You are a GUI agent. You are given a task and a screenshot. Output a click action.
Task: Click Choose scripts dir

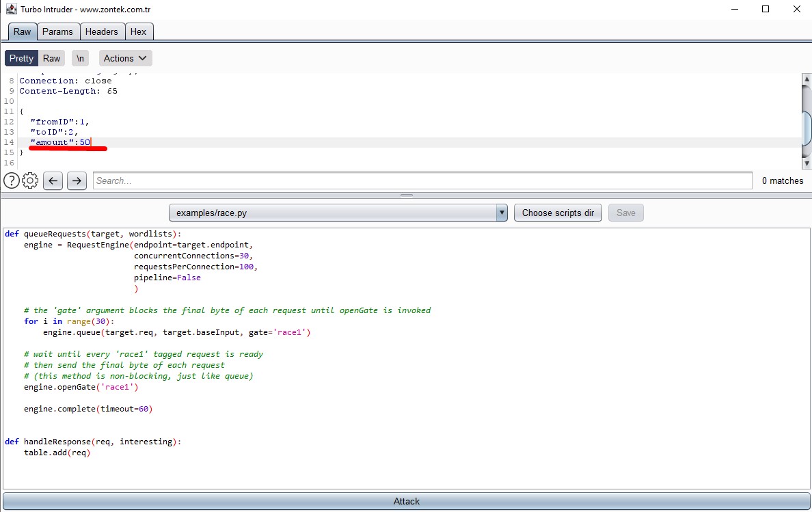click(x=558, y=213)
